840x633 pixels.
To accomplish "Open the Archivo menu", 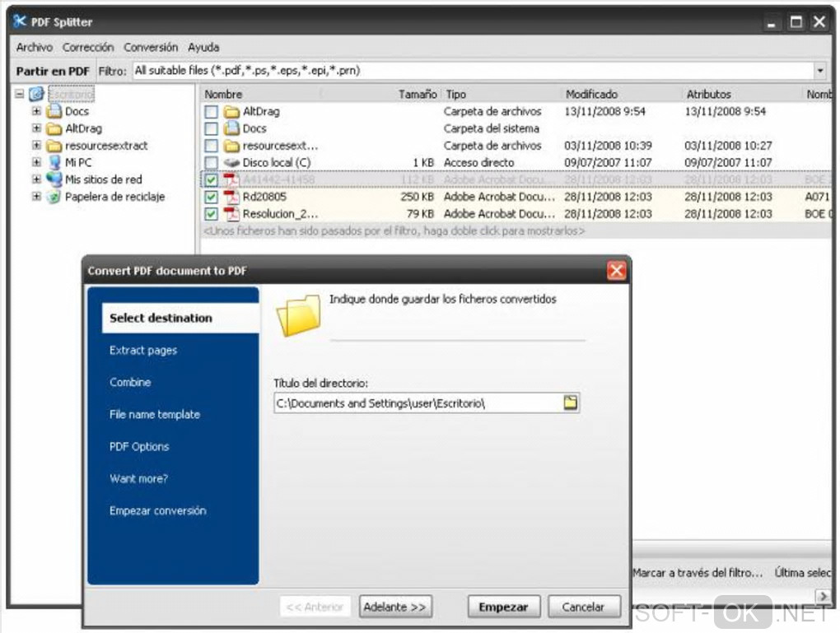I will click(x=35, y=47).
